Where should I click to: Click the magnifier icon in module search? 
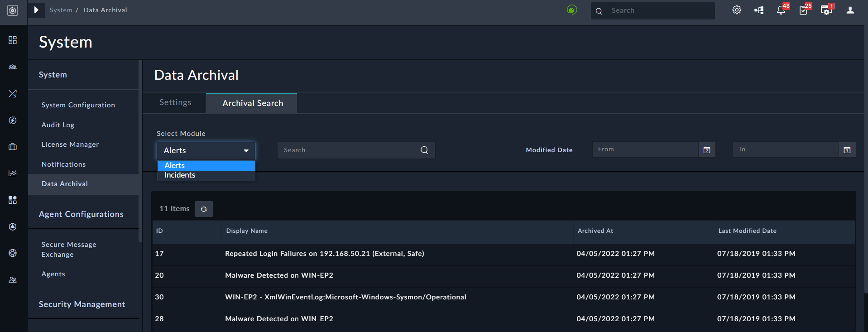(424, 150)
